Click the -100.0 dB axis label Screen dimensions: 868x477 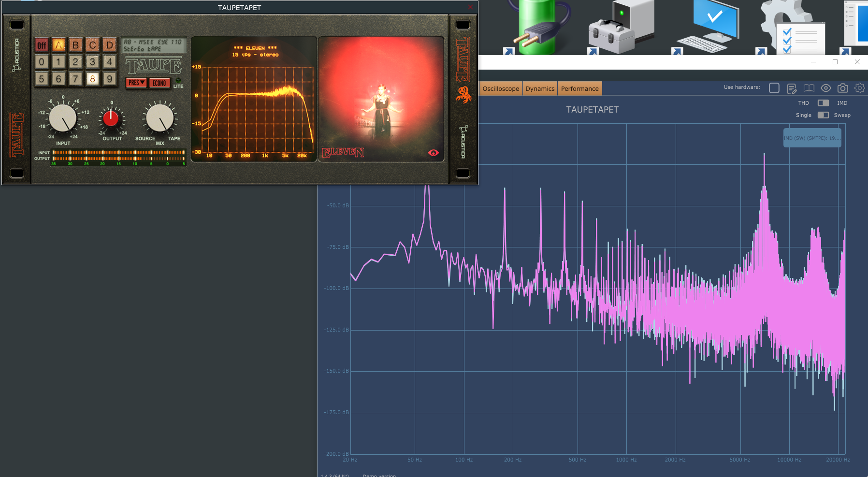click(x=336, y=288)
